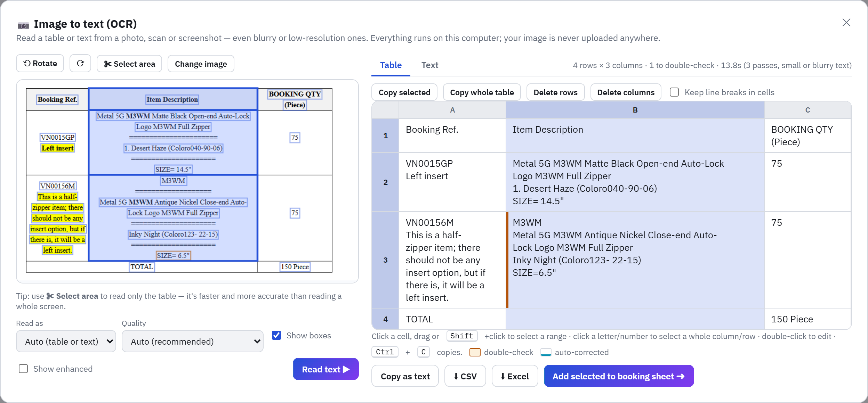Enable the Show enhanced checkbox

(x=23, y=369)
